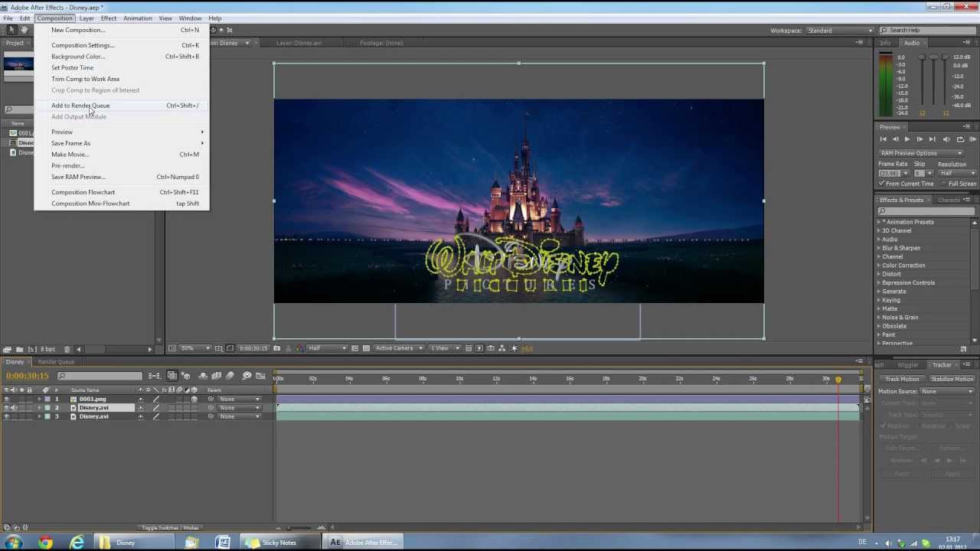
Task: Toggle 3D layer switch for 0001.png
Action: tap(194, 399)
